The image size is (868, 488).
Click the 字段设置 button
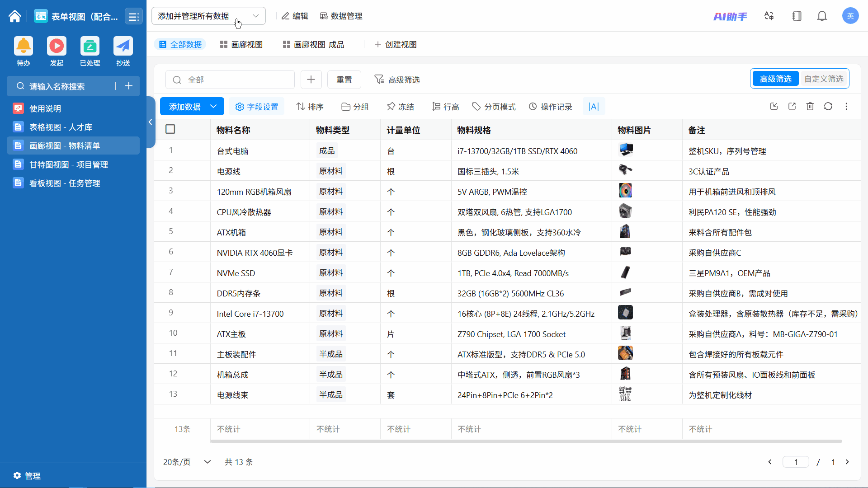click(x=257, y=107)
